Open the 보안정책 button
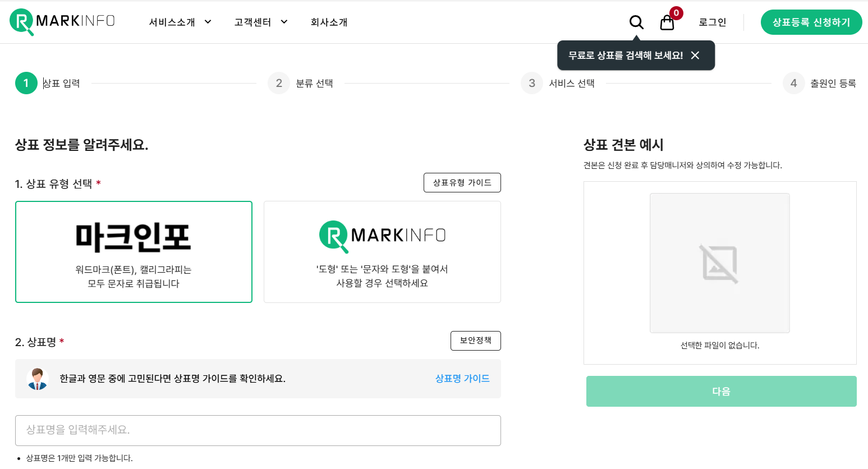Viewport: 868px width, 469px height. pos(476,341)
